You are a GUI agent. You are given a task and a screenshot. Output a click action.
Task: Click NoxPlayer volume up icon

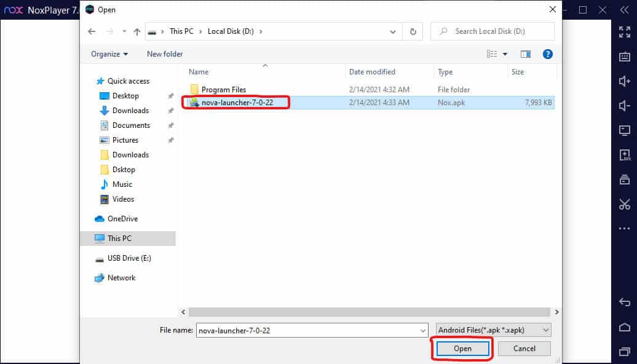(x=625, y=81)
